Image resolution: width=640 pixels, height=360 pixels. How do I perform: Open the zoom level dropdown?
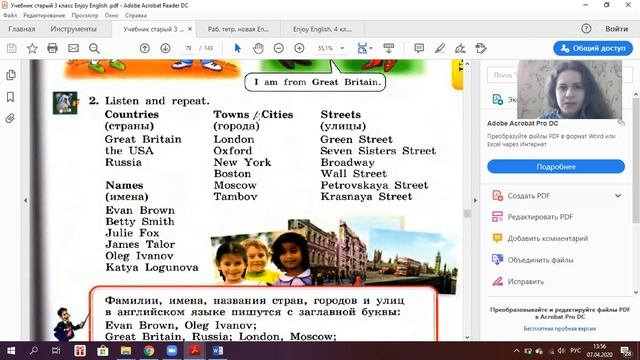tap(342, 48)
